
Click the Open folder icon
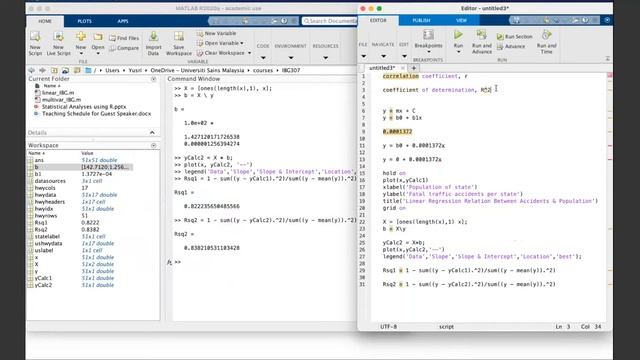(x=98, y=37)
